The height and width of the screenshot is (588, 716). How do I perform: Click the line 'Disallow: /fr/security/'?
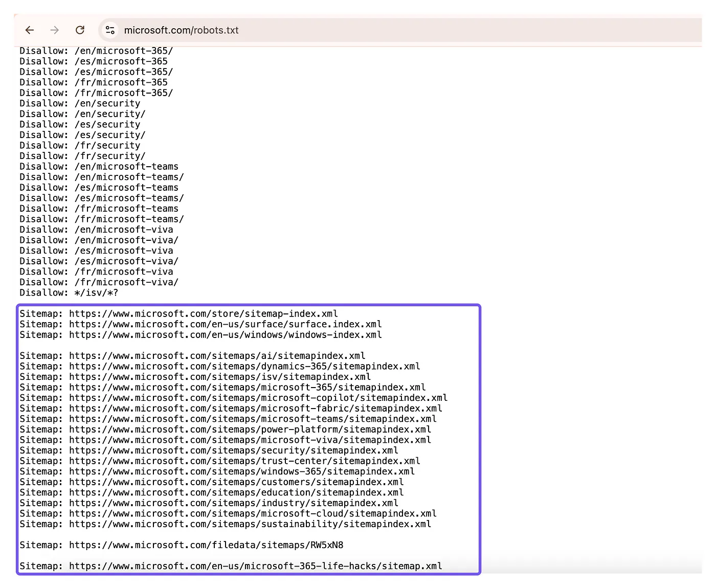(x=82, y=156)
